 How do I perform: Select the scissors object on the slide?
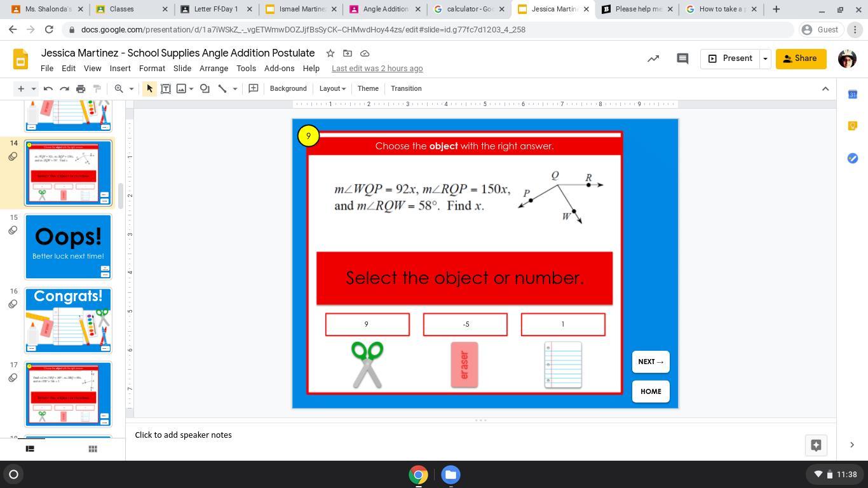[x=367, y=365]
